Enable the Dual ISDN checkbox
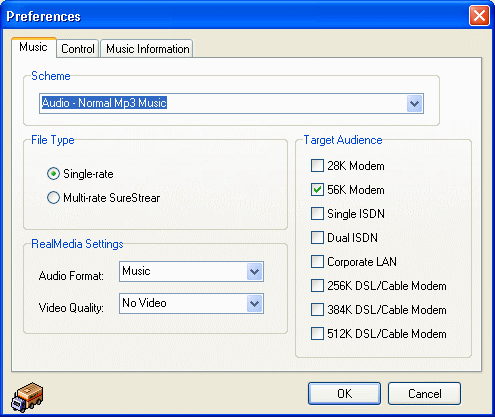This screenshot has height=417, width=495. (x=317, y=238)
